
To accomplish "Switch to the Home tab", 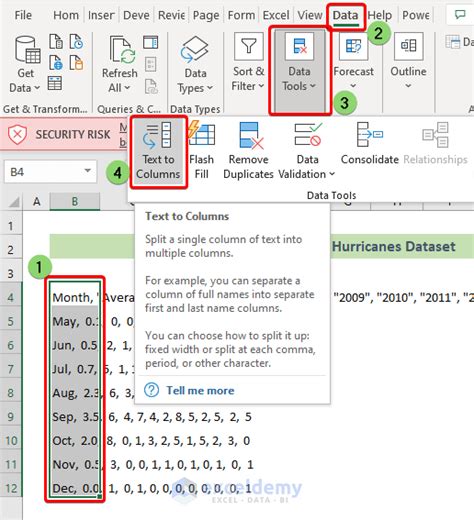I will click(66, 15).
